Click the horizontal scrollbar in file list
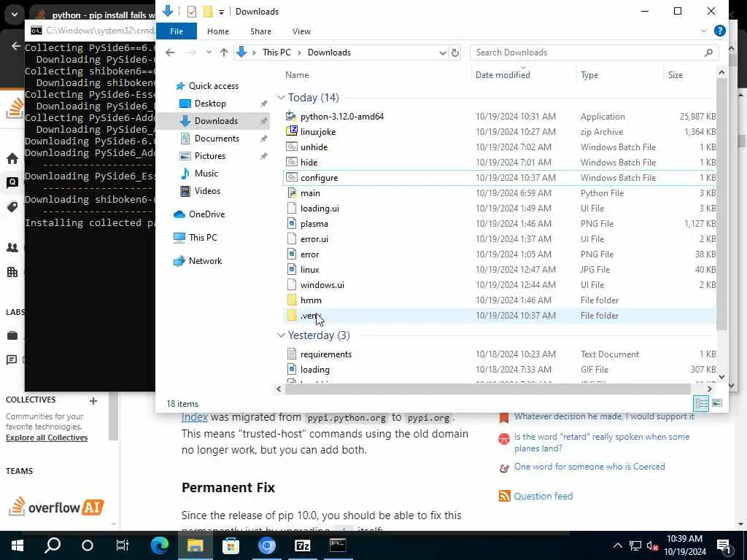The height and width of the screenshot is (560, 747). [488, 389]
